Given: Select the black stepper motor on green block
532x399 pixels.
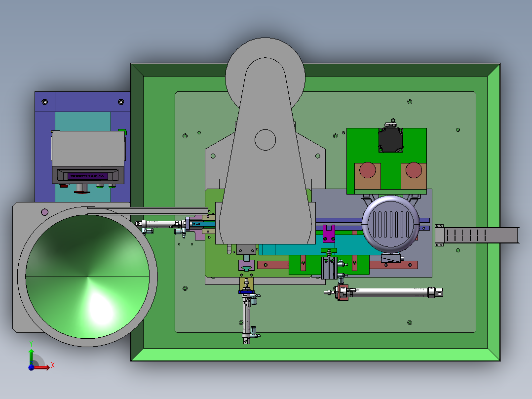Looking at the screenshot, I should pyautogui.click(x=390, y=139).
